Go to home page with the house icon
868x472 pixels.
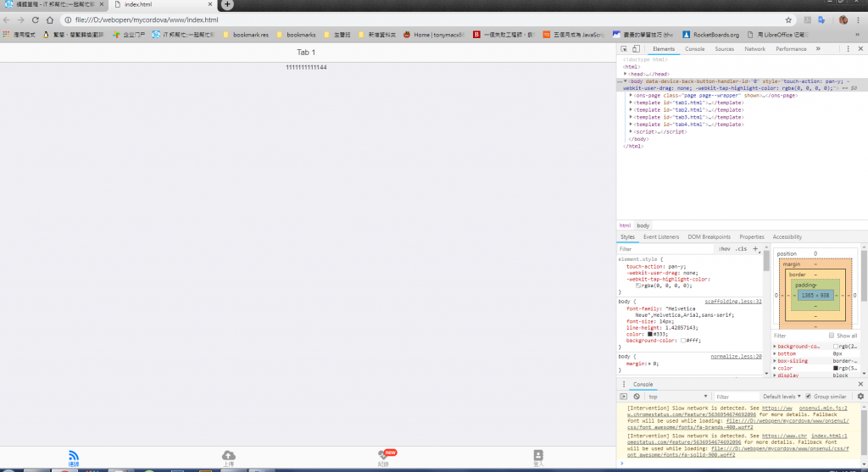pos(50,20)
